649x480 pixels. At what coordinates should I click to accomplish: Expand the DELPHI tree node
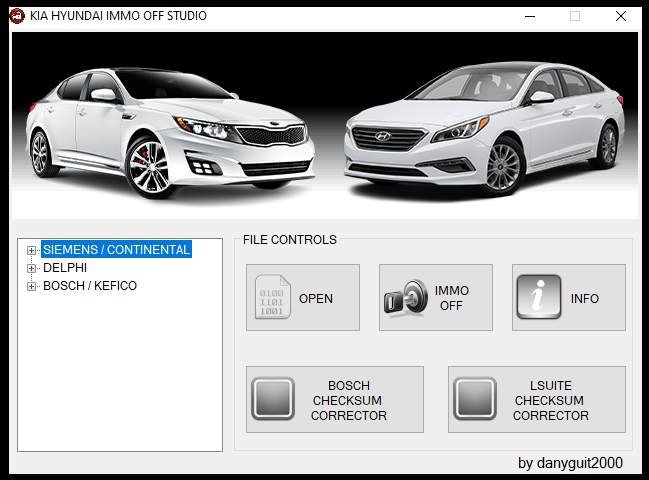pyautogui.click(x=32, y=268)
